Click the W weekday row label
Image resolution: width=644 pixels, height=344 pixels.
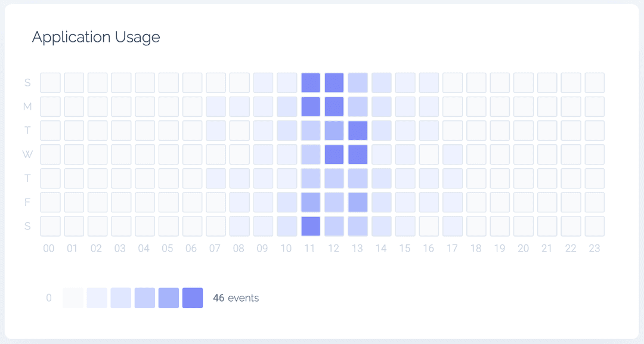click(27, 154)
